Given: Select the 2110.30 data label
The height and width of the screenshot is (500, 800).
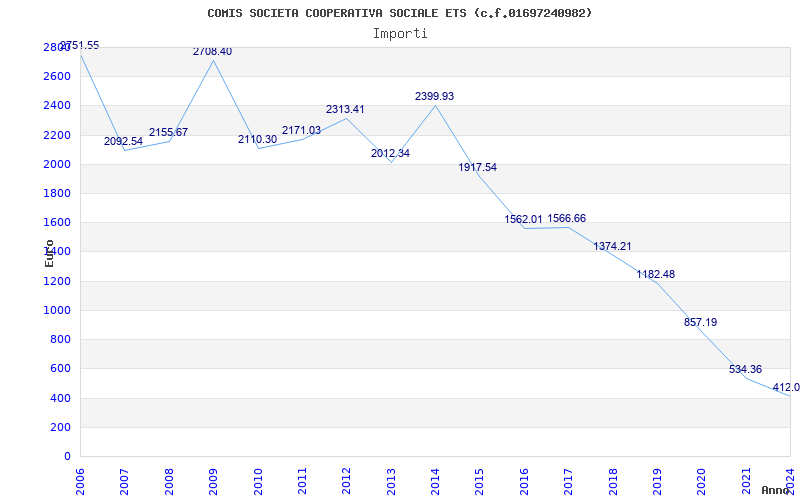Looking at the screenshot, I should click(x=257, y=139).
